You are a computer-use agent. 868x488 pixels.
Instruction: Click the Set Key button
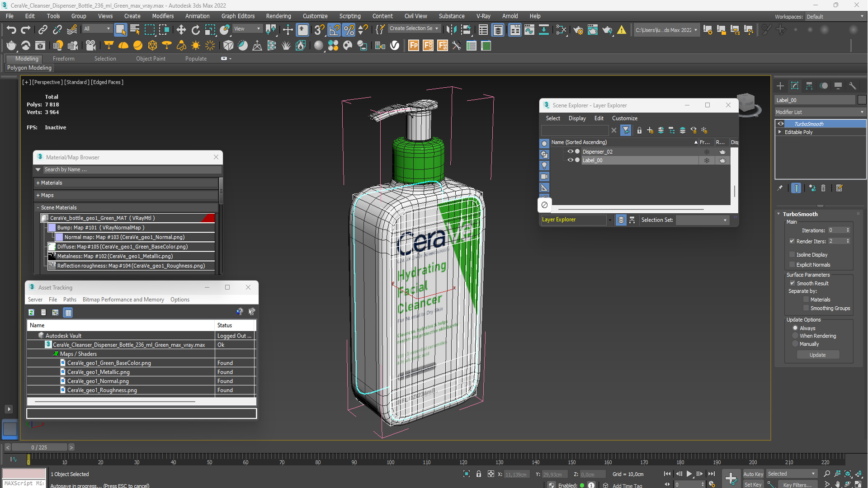click(x=753, y=484)
